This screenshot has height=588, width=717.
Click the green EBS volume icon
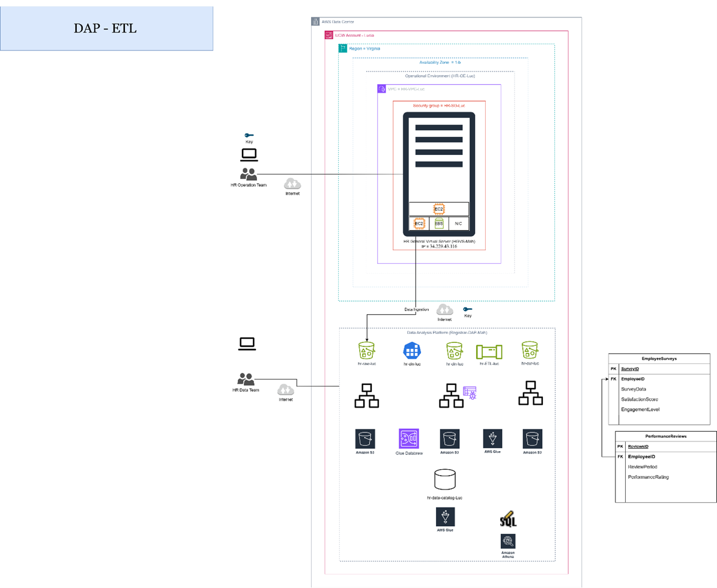pos(439,223)
